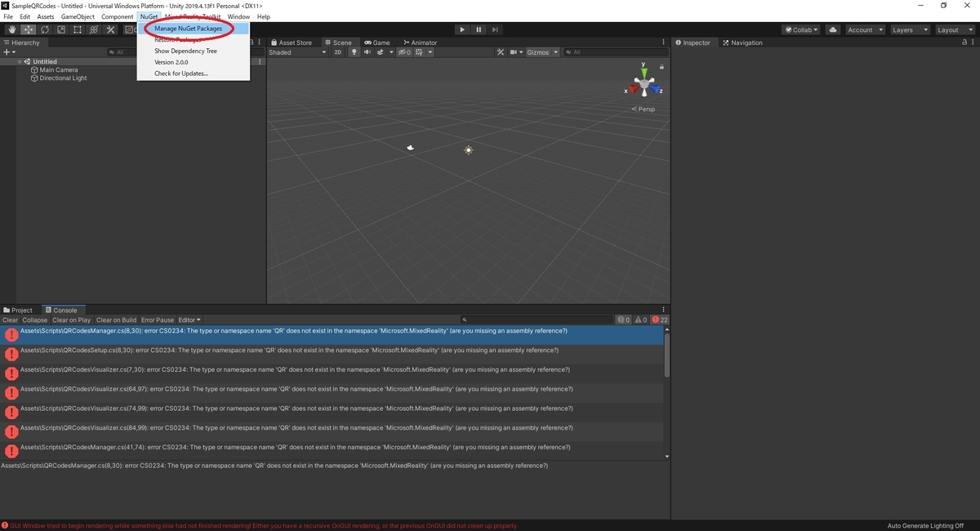Toggle console Collapse mode
The height and width of the screenshot is (531, 980).
[x=35, y=320]
